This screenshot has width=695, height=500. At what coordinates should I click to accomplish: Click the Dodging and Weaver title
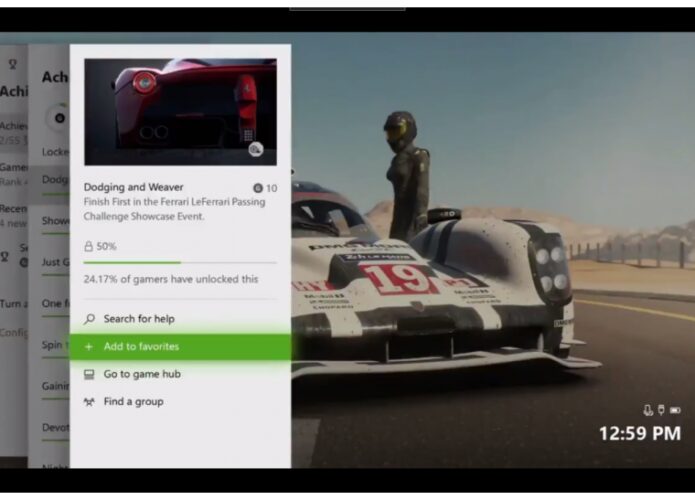pos(133,187)
